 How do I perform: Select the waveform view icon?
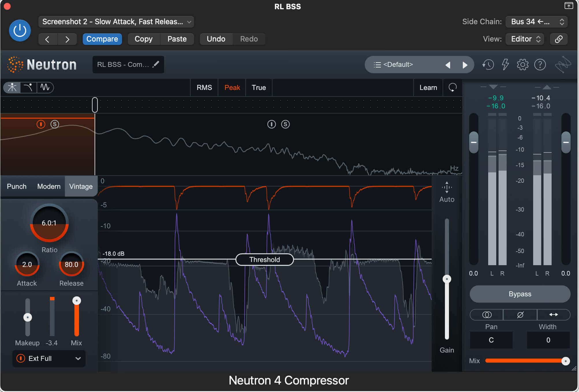(x=45, y=87)
